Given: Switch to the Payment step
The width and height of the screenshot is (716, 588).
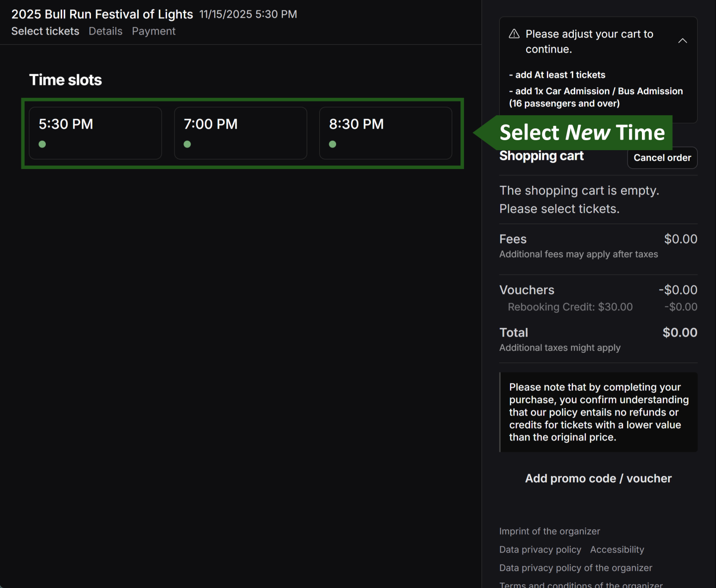Looking at the screenshot, I should point(154,31).
